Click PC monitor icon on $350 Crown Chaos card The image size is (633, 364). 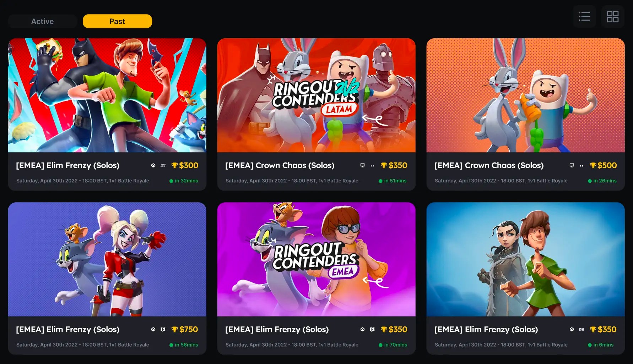click(x=362, y=165)
